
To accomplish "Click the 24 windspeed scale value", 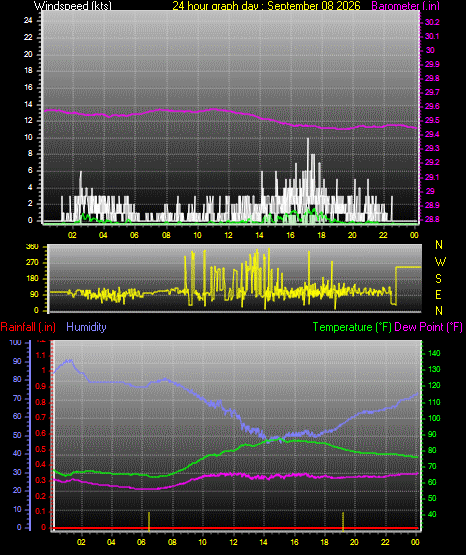I will point(28,21).
